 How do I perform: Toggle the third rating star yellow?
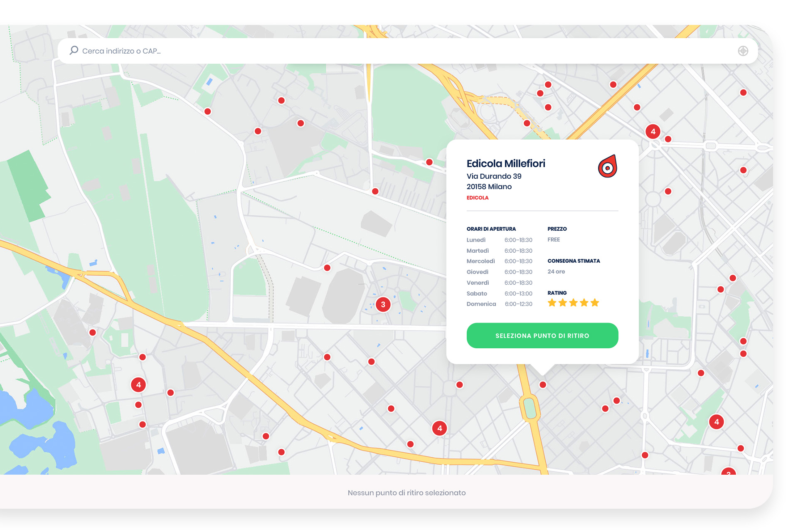[573, 303]
